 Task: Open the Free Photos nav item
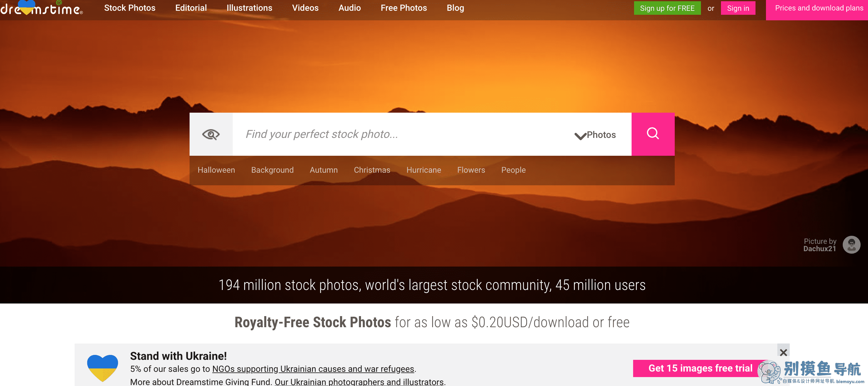click(404, 8)
